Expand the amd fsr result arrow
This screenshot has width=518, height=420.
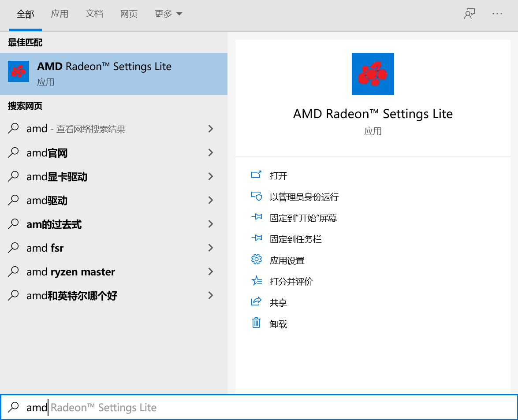210,248
